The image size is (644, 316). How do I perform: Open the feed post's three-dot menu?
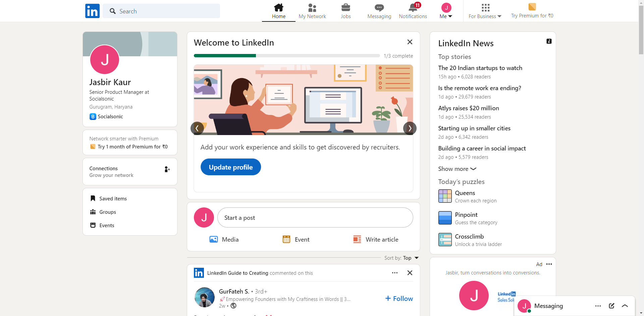(x=395, y=273)
